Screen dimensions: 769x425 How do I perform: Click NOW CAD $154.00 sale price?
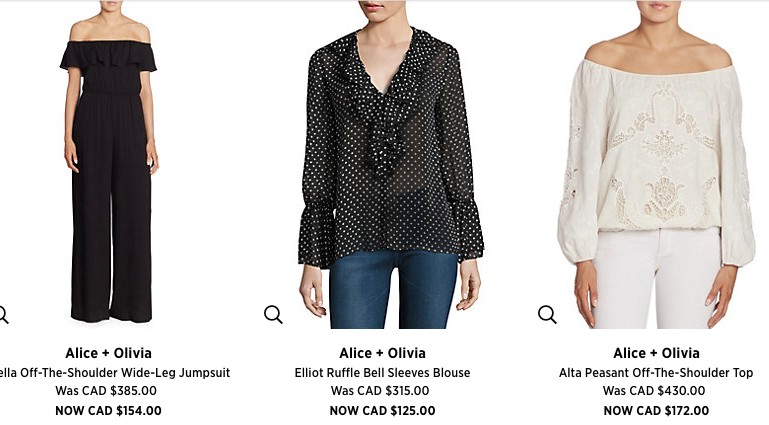pos(108,411)
